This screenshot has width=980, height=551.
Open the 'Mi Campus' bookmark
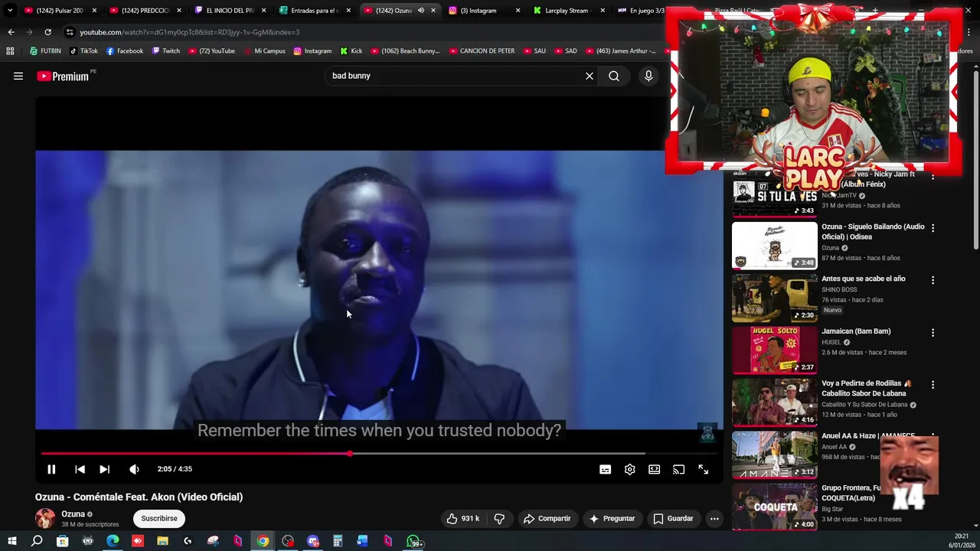coord(264,51)
